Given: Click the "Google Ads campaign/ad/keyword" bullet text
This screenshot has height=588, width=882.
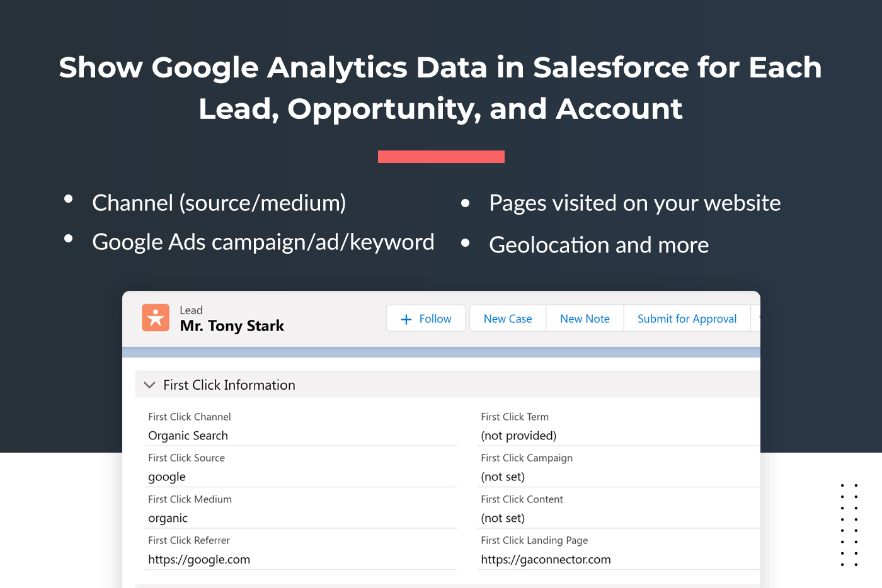Looking at the screenshot, I should point(263,242).
